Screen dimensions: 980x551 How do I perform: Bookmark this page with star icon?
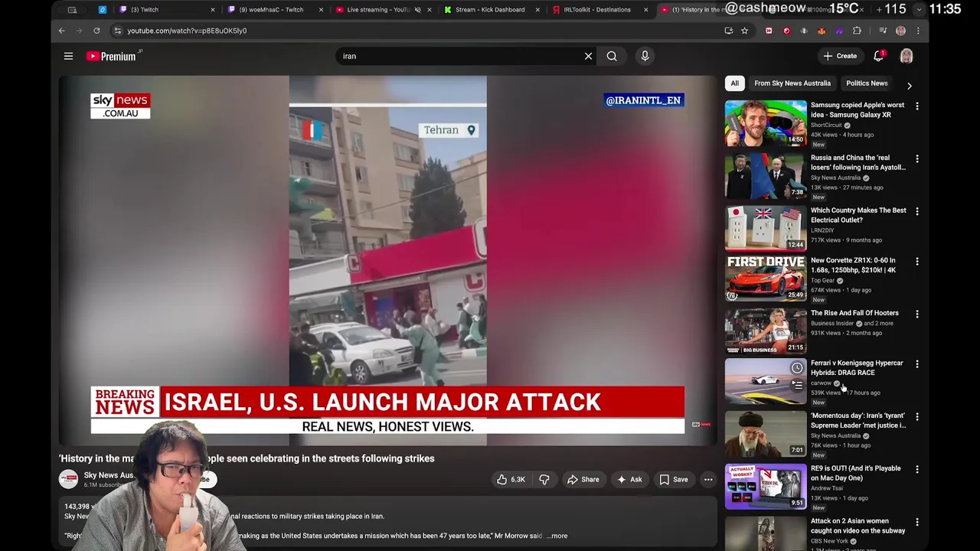pos(744,31)
